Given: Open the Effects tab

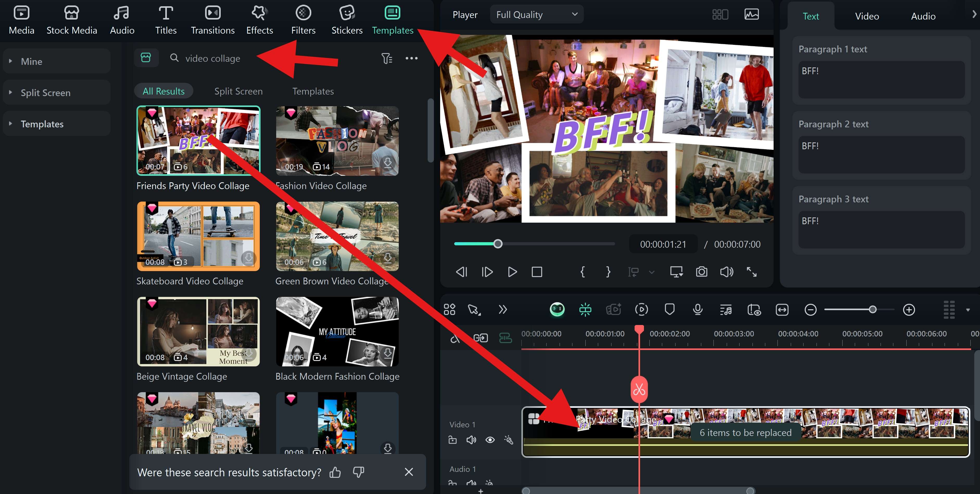Looking at the screenshot, I should click(260, 20).
